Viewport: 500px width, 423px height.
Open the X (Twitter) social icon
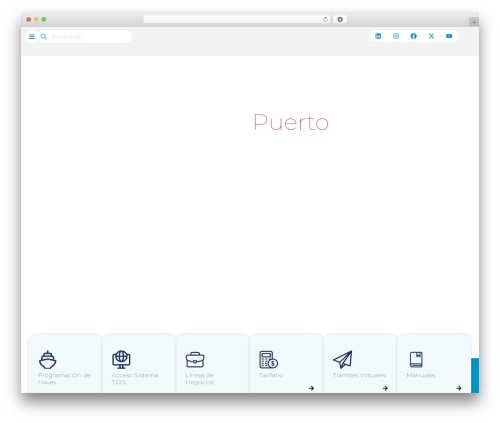[x=431, y=36]
